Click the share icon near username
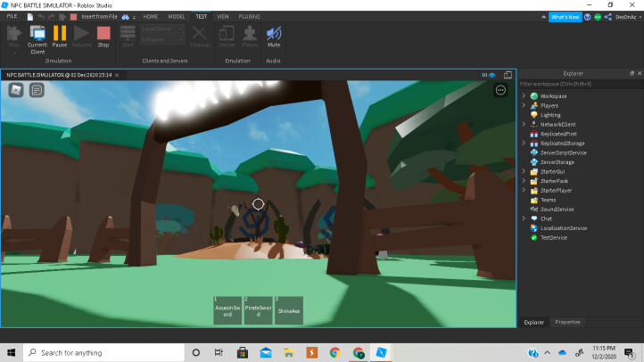644x362 pixels. 608,17
